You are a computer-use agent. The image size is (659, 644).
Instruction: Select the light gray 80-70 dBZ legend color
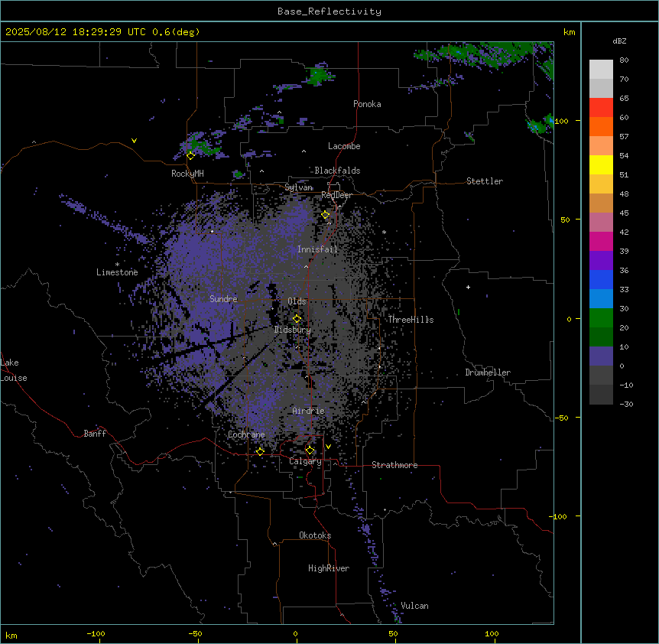pos(601,70)
